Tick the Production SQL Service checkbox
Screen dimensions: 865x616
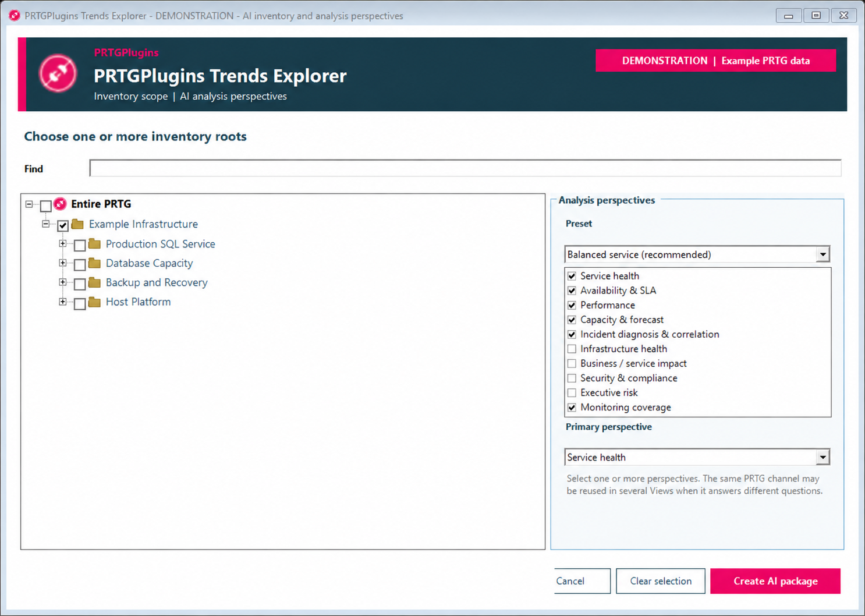[x=80, y=245]
